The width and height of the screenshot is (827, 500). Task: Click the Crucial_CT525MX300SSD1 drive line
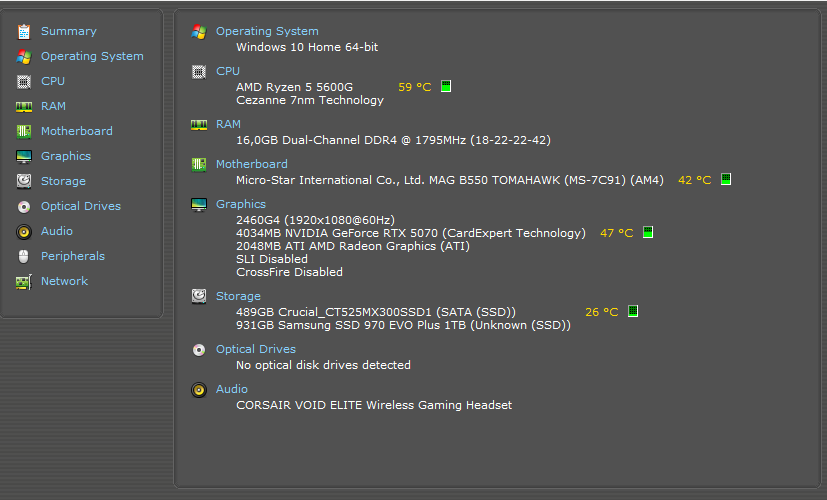(376, 312)
